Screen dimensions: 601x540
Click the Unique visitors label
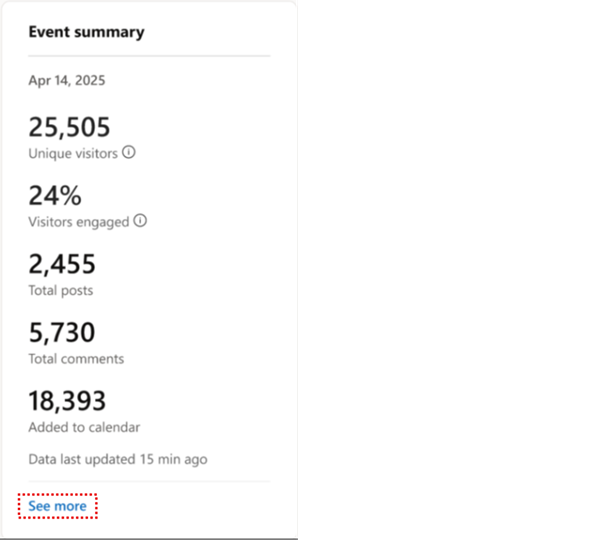[x=73, y=153]
